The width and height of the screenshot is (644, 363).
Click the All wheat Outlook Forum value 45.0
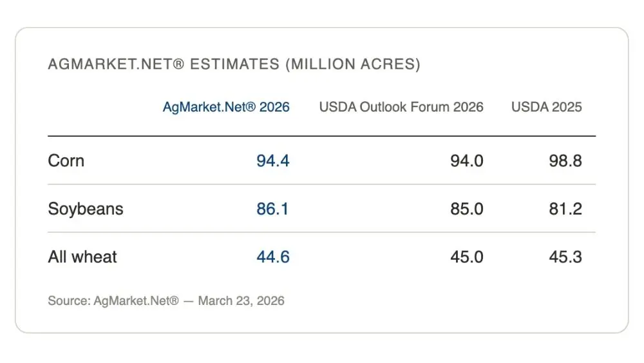(467, 257)
